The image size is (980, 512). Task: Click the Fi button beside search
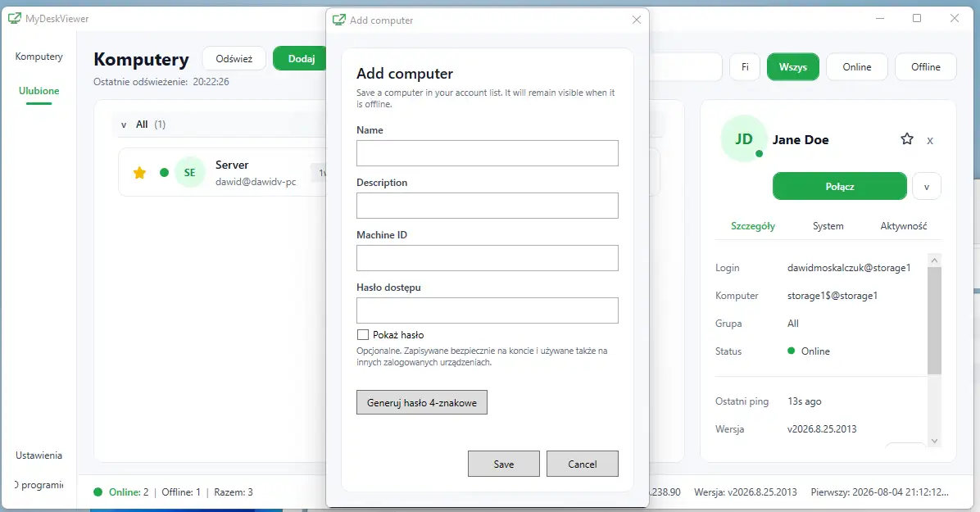pos(745,67)
